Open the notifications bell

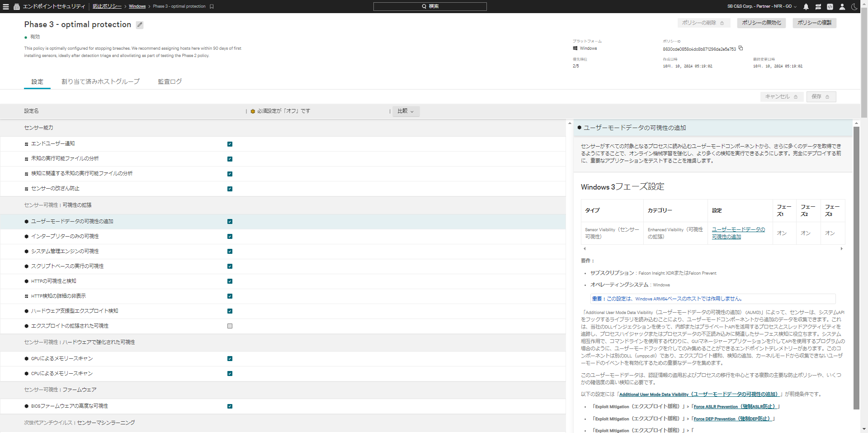806,6
